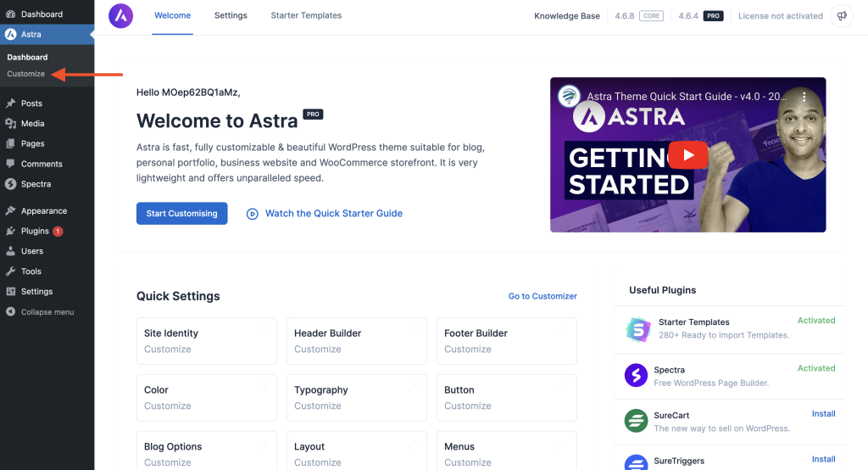The height and width of the screenshot is (470, 868).
Task: Click the Posts pushpin icon
Action: tap(10, 104)
